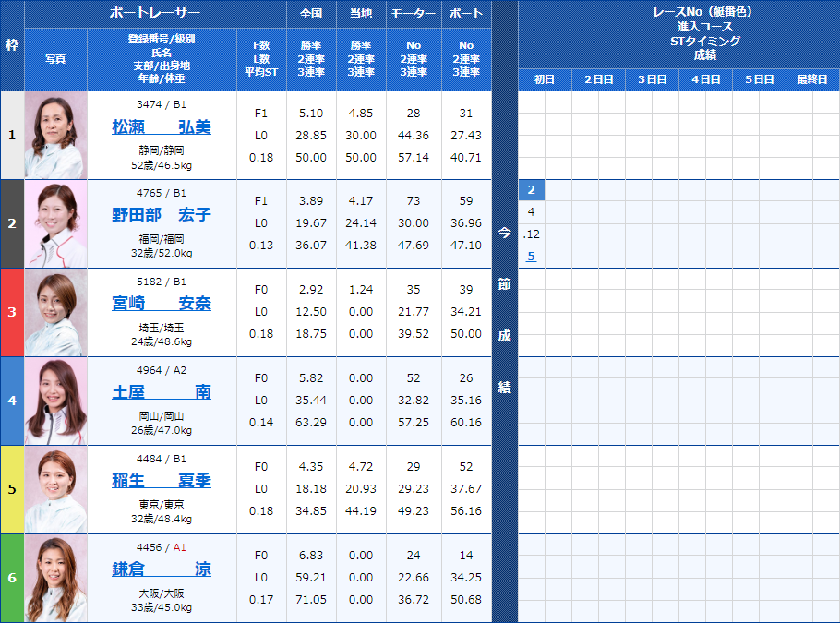The height and width of the screenshot is (623, 840).
Task: Click the レースNo（艇番色） header
Action: pos(705,12)
